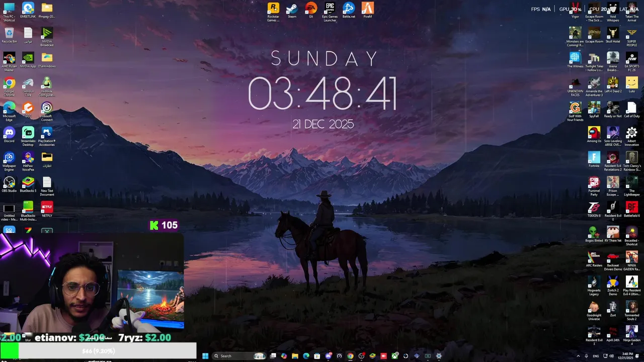Open Settings gear on the taskbar

click(x=439, y=356)
